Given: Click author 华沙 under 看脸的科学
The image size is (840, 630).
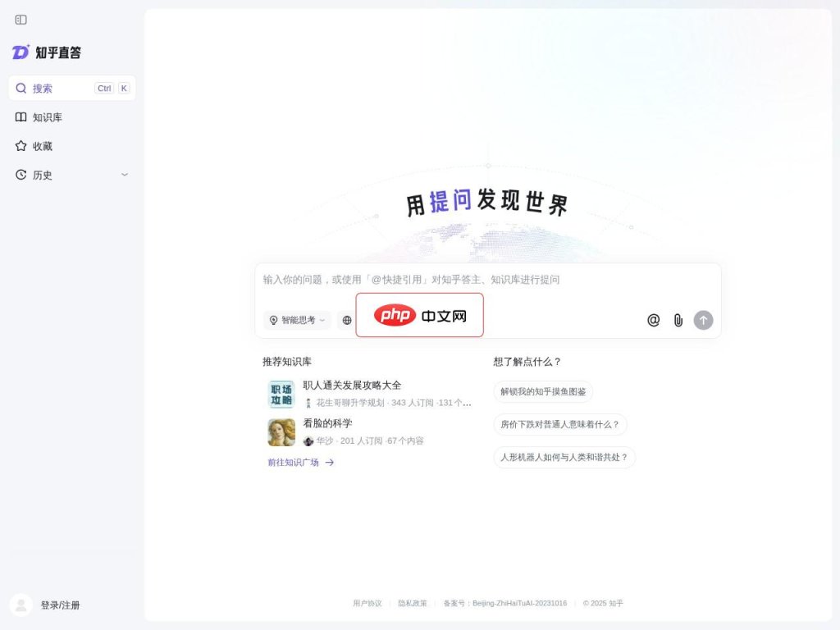Looking at the screenshot, I should point(324,441).
